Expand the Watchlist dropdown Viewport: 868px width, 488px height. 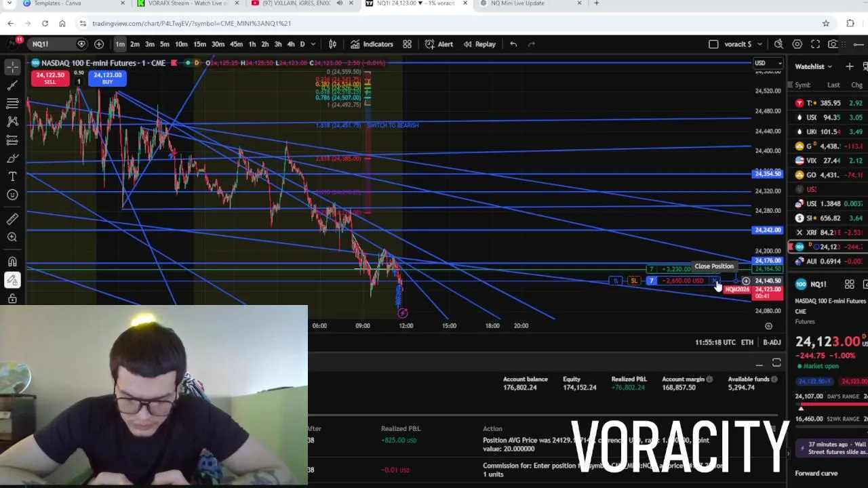813,66
